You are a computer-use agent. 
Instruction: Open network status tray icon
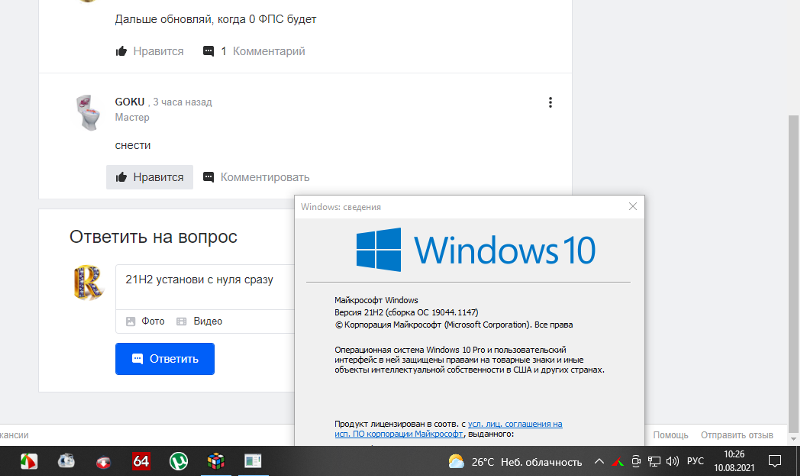click(x=654, y=462)
